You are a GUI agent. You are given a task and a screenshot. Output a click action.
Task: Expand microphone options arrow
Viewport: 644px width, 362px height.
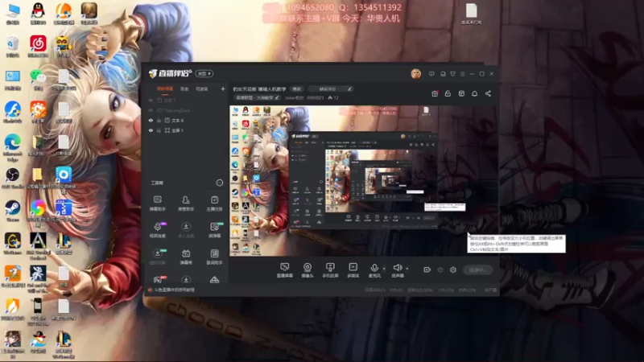pyautogui.click(x=384, y=269)
